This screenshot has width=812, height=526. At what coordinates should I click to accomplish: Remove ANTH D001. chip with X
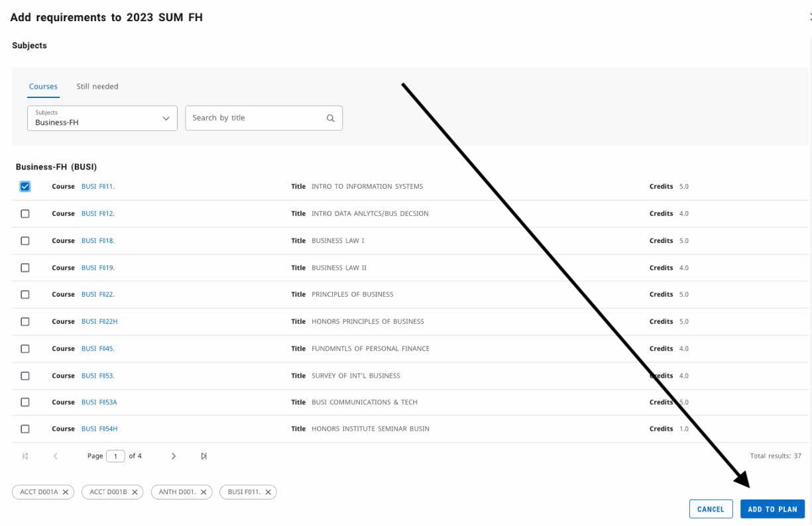tap(203, 492)
